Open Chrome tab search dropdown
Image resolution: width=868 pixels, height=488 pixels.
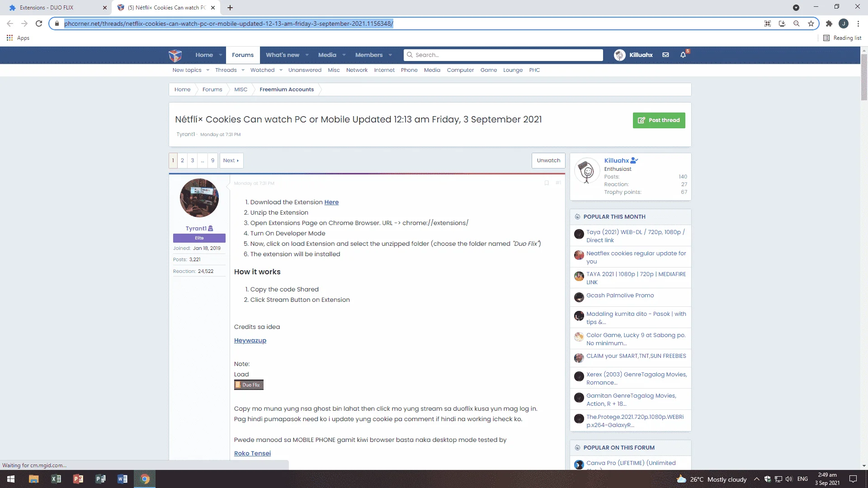pyautogui.click(x=796, y=8)
